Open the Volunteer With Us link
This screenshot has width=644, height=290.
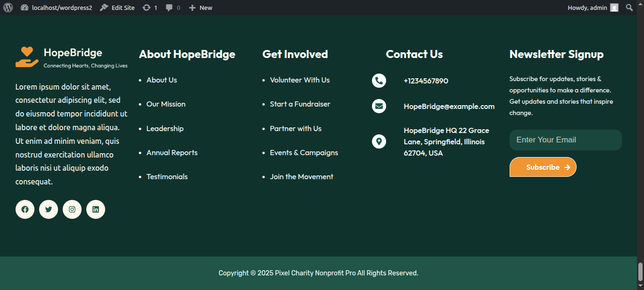pyautogui.click(x=300, y=80)
